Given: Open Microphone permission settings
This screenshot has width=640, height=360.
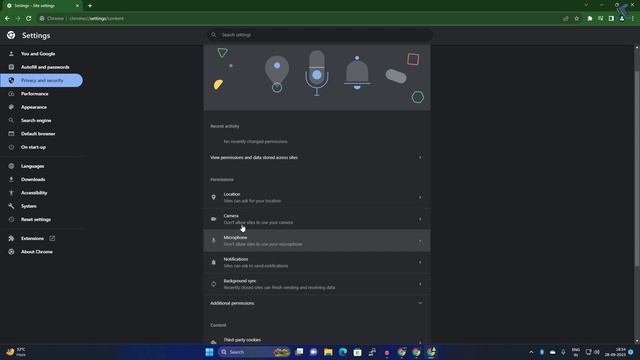Looking at the screenshot, I should [317, 240].
